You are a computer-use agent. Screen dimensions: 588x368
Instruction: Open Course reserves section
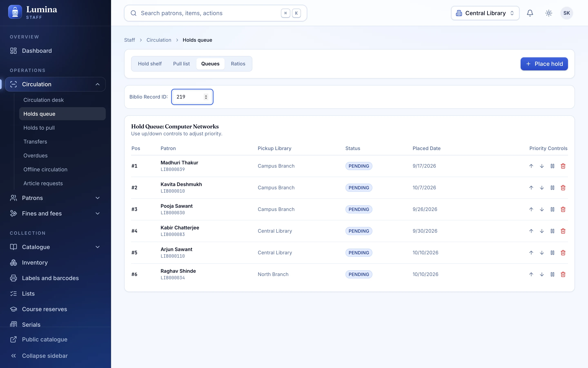click(x=55, y=309)
